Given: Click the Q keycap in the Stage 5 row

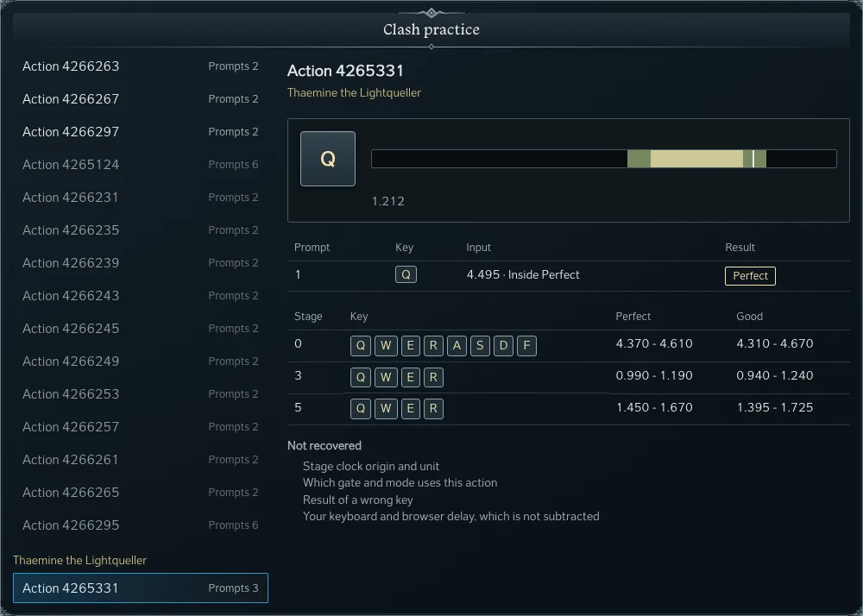Looking at the screenshot, I should pyautogui.click(x=361, y=409).
